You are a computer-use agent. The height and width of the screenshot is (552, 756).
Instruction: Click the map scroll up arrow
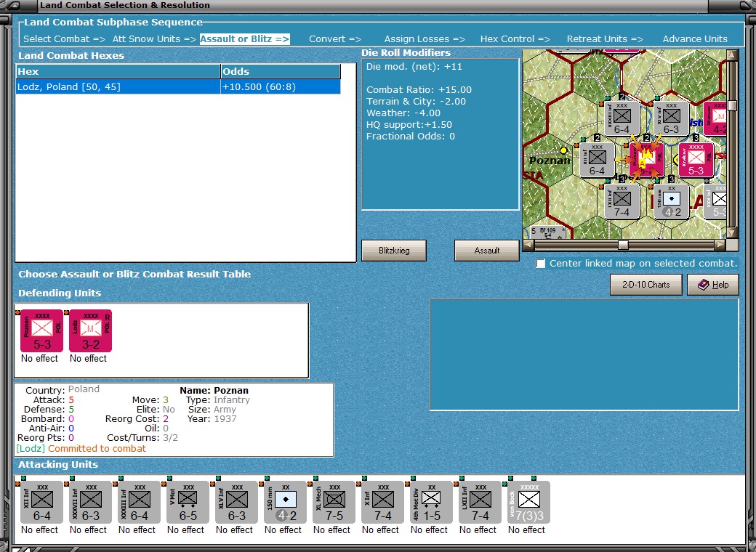(732, 55)
